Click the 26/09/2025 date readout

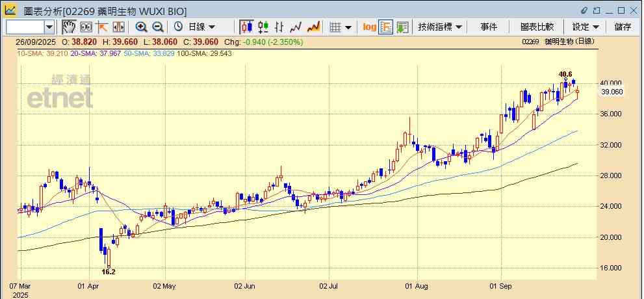(35, 42)
